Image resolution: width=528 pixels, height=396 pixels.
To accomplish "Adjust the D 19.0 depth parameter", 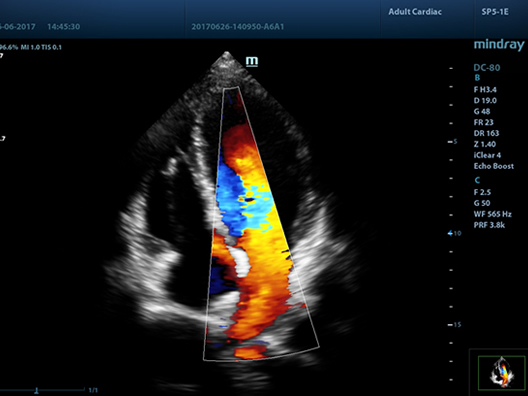I will pyautogui.click(x=485, y=100).
